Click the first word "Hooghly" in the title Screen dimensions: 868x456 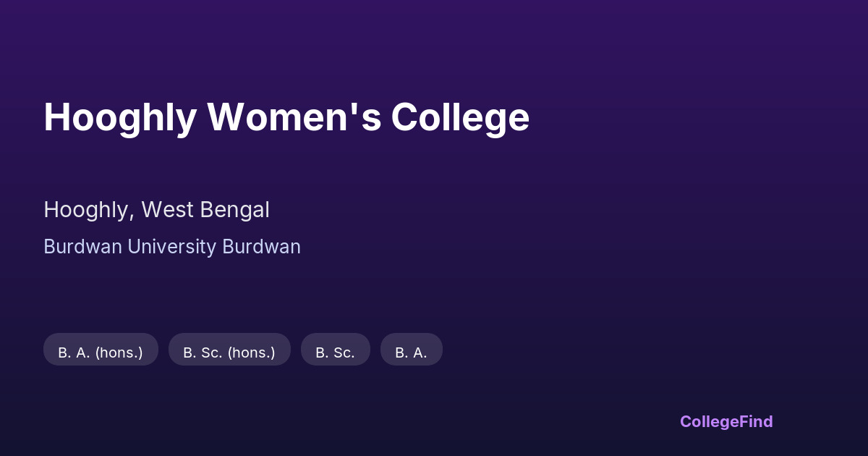(119, 117)
